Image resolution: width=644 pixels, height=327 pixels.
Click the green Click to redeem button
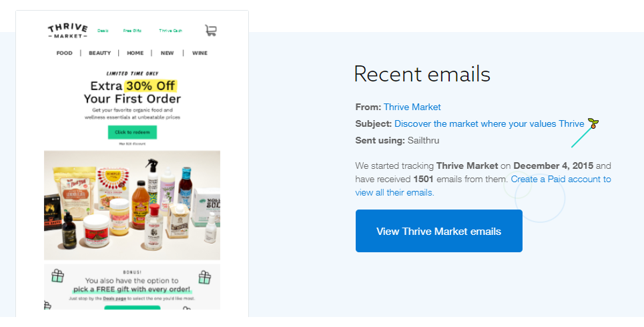click(x=132, y=132)
